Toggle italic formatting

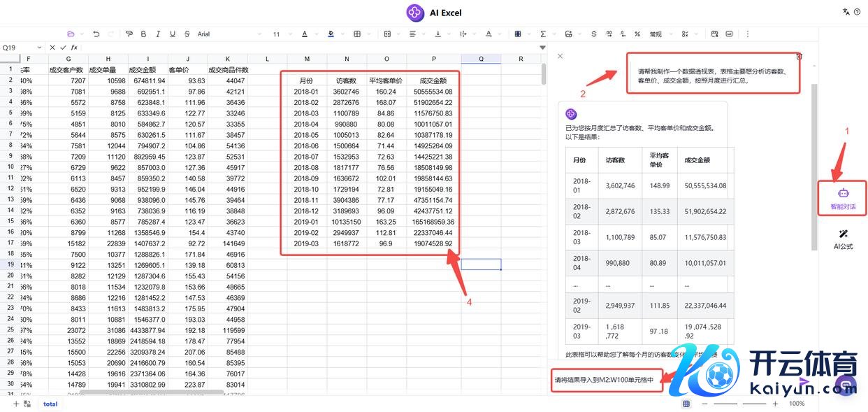(159, 34)
